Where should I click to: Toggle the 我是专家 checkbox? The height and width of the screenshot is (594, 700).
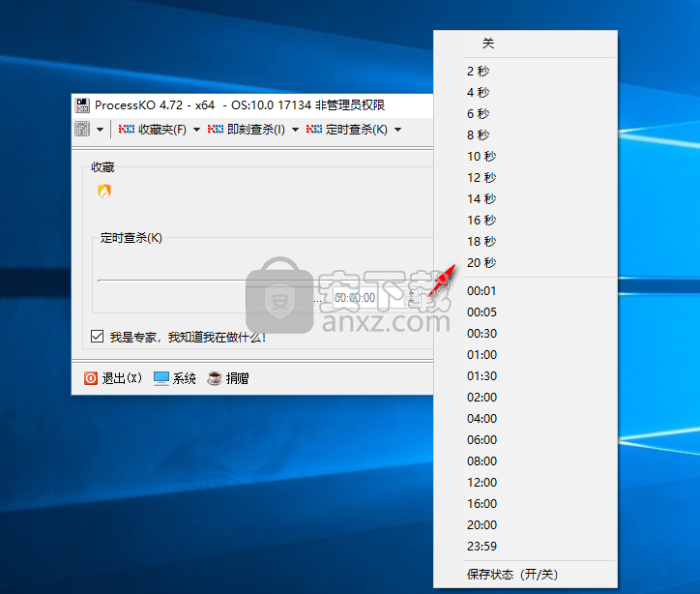click(x=97, y=337)
